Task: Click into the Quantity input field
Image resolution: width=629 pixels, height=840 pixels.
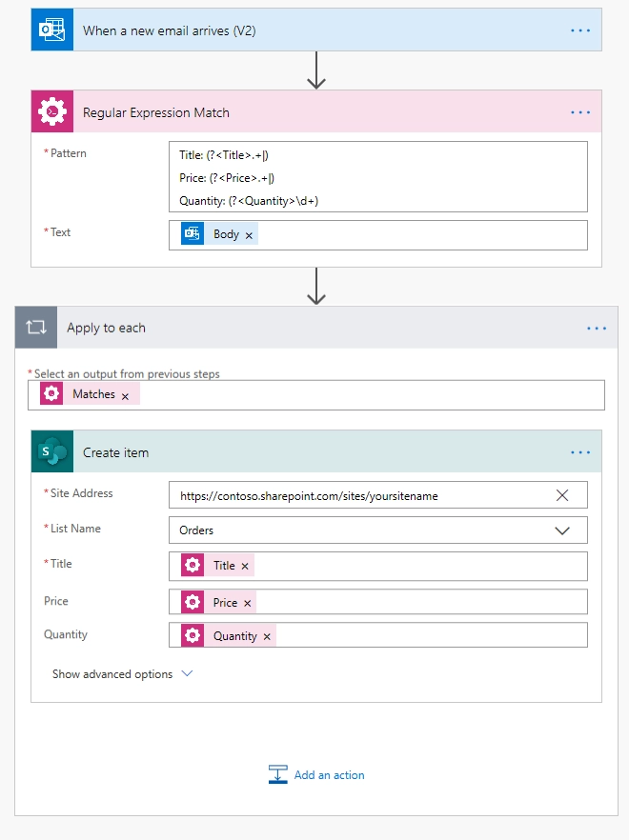Action: [x=378, y=635]
